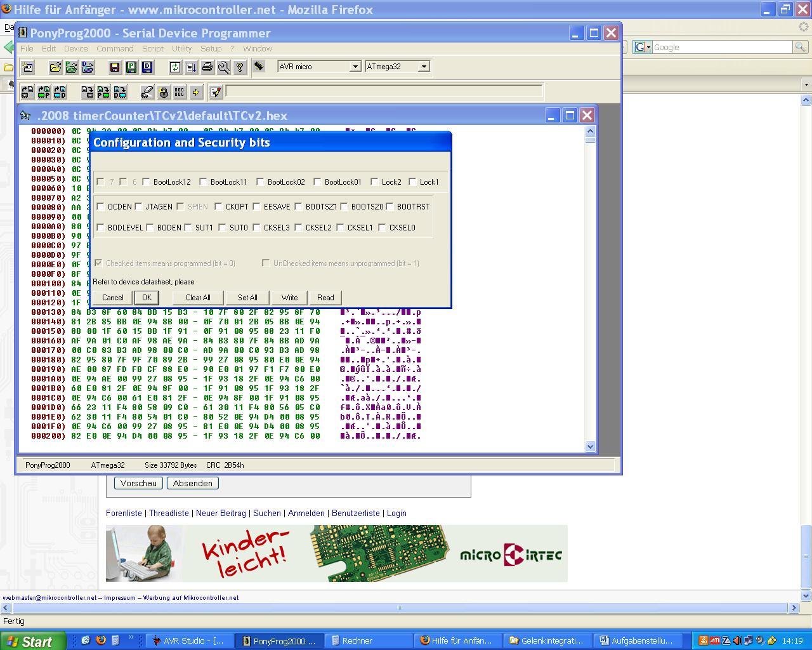Click the padlock Security bits icon

coord(164,93)
